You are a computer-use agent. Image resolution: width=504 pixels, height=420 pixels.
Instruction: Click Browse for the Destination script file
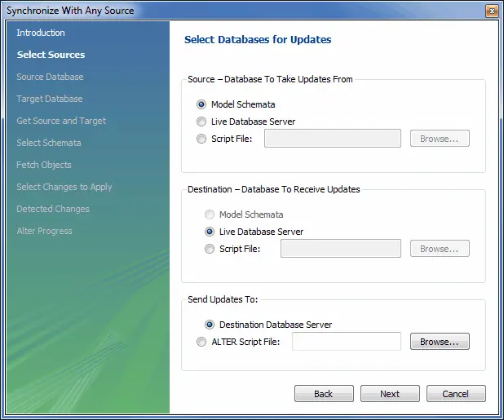(x=440, y=249)
